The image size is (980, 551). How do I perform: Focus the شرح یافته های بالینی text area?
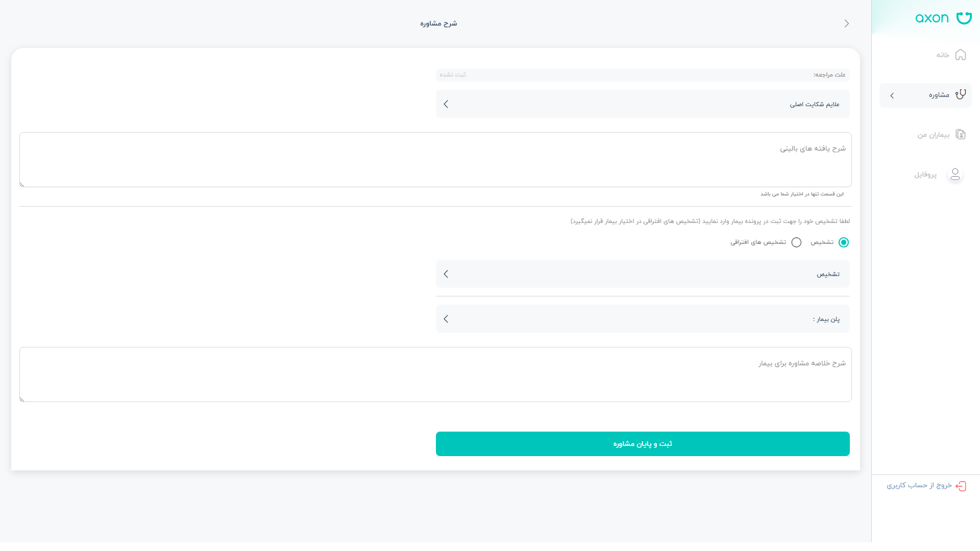[x=435, y=160]
